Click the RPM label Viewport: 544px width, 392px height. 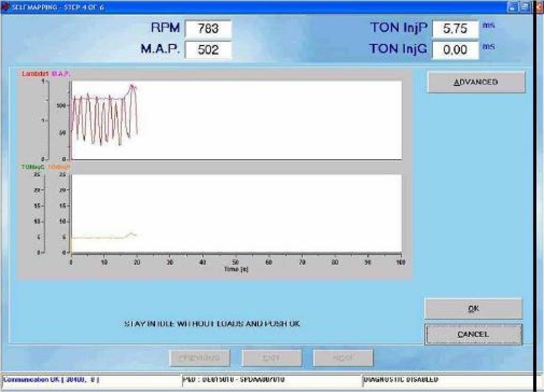(165, 28)
